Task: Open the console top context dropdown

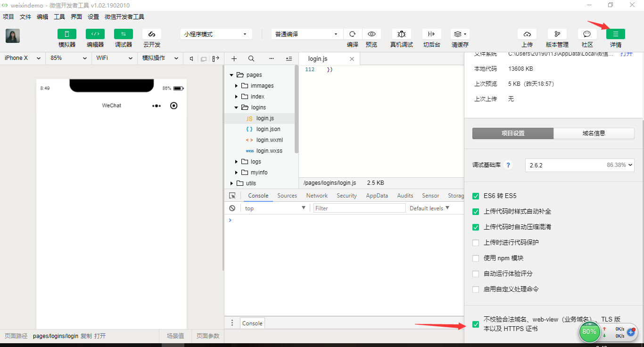Action: [x=276, y=208]
